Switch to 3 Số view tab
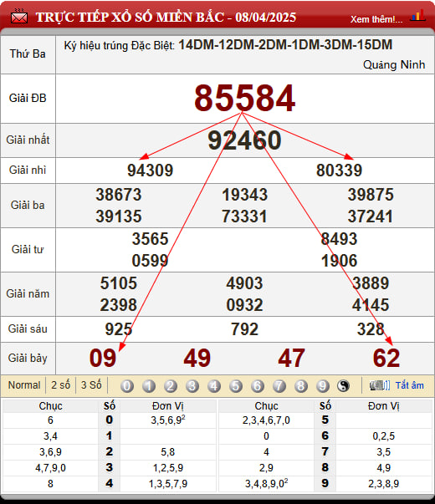 click(x=91, y=385)
